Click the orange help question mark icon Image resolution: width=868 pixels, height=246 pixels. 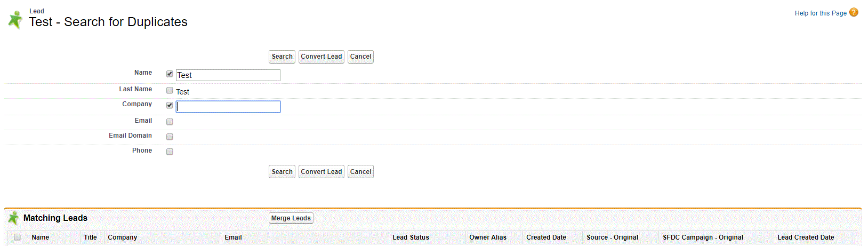tap(854, 12)
